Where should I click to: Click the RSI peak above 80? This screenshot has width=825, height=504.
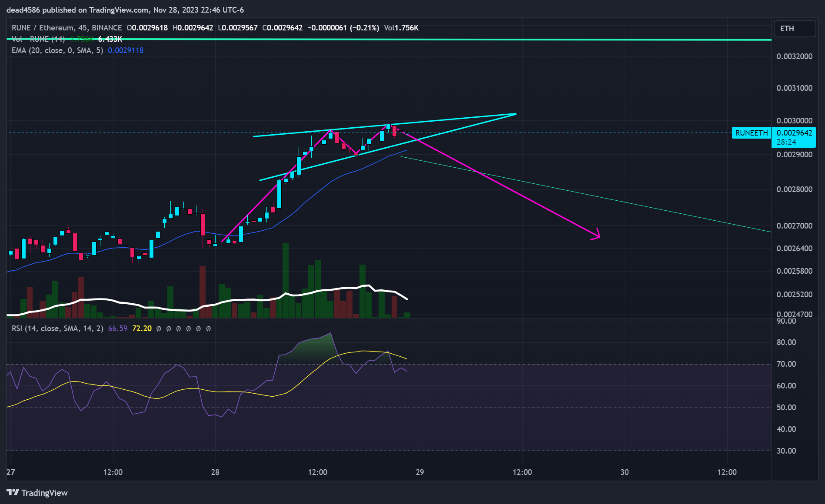pyautogui.click(x=331, y=334)
